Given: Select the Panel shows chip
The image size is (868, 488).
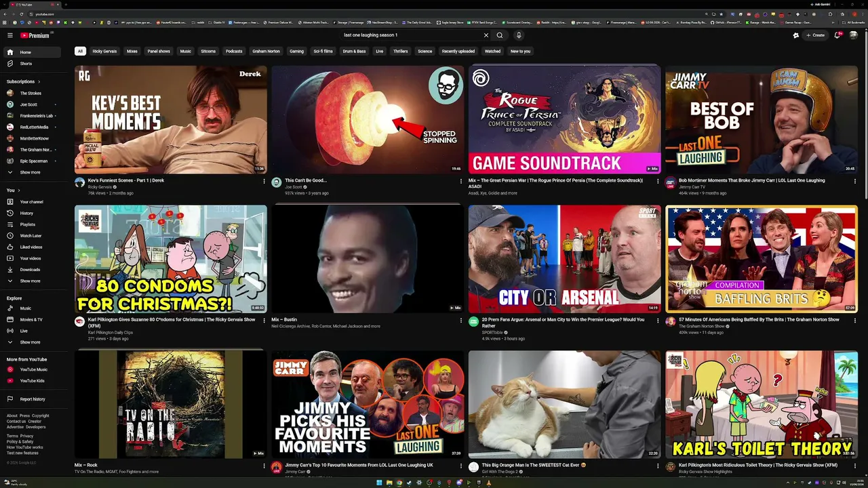Looking at the screenshot, I should pos(159,52).
